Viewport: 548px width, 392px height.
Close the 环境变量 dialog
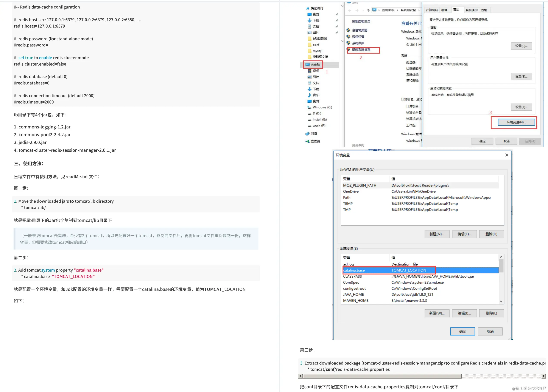(x=507, y=155)
